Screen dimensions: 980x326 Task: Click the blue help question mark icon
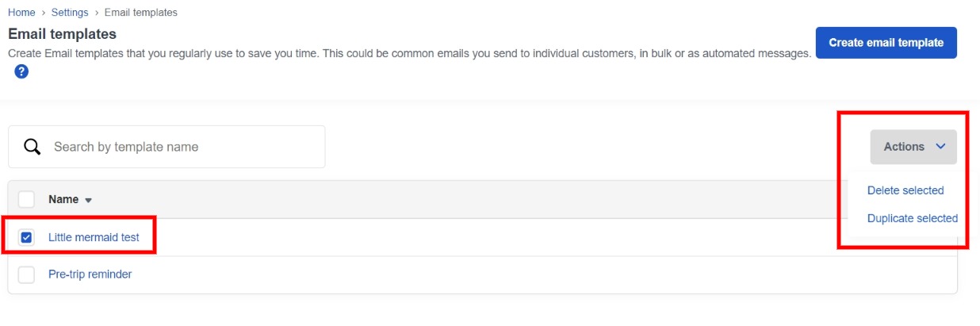(x=21, y=71)
